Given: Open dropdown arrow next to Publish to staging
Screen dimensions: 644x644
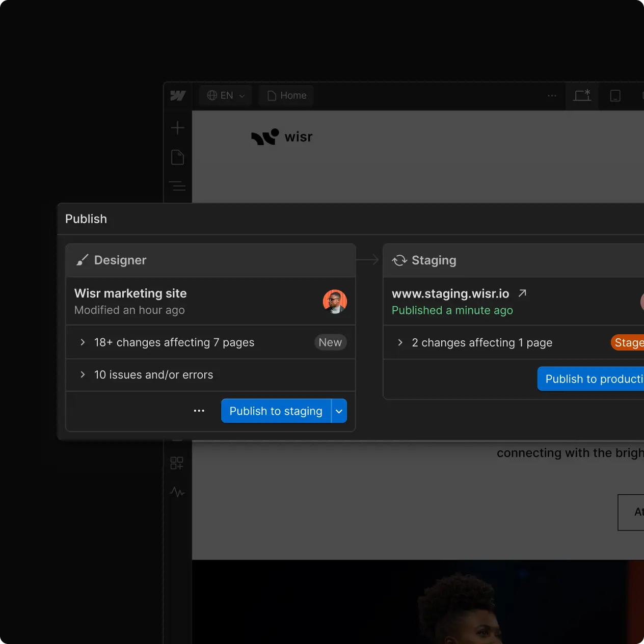Looking at the screenshot, I should [x=339, y=411].
